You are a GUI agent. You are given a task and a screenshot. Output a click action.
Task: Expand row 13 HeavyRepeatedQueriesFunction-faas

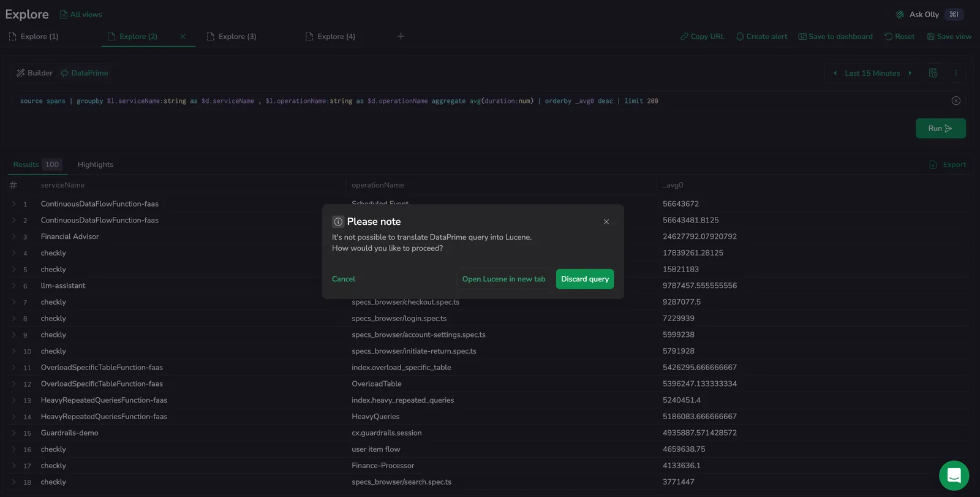[13, 400]
